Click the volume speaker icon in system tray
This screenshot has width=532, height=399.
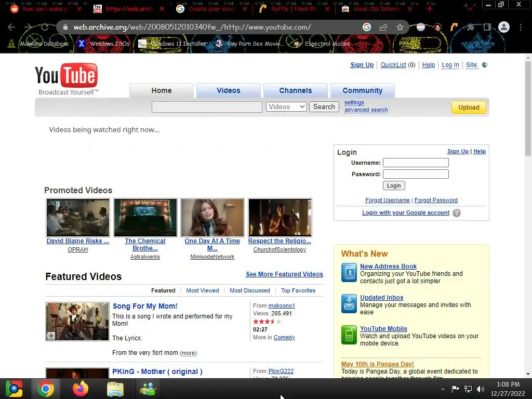click(x=481, y=389)
